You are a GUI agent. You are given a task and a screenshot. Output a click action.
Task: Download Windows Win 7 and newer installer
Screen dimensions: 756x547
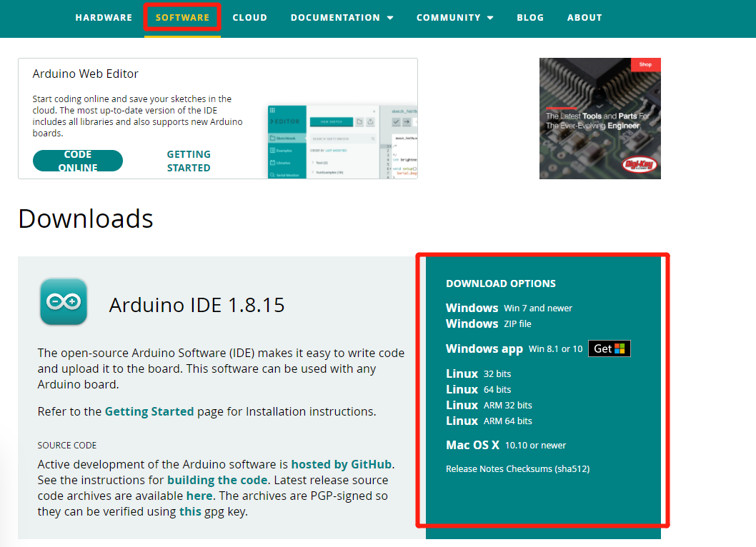(x=509, y=308)
